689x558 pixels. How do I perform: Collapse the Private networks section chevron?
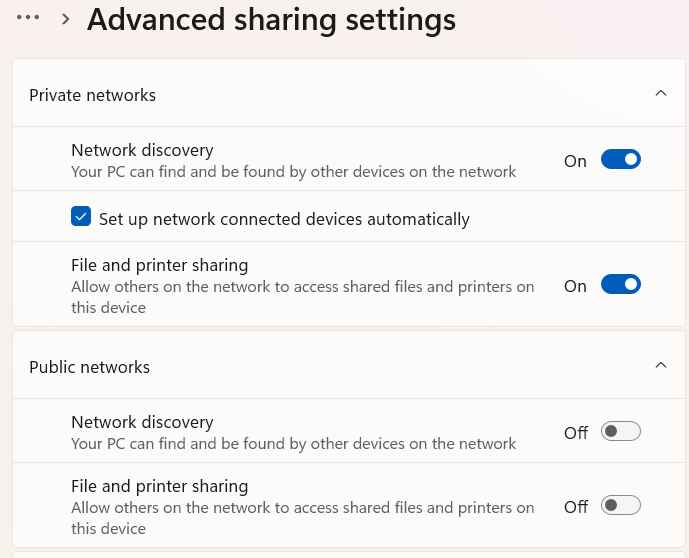[x=660, y=94]
